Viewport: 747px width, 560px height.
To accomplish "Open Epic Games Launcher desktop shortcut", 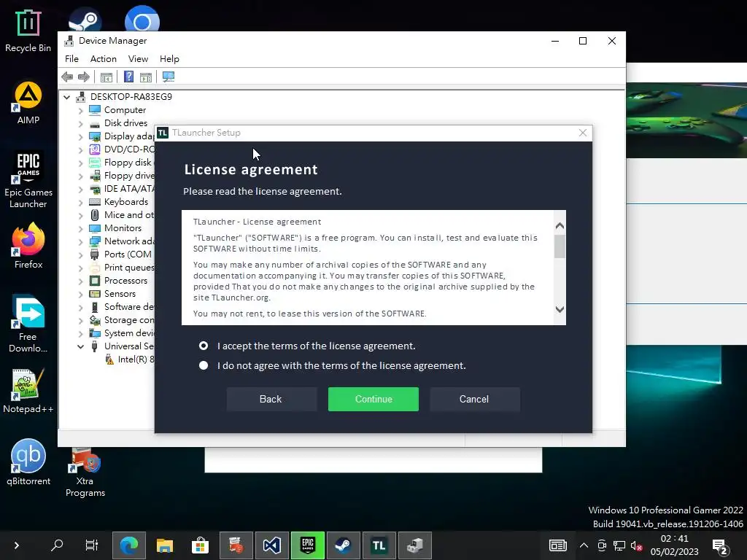I will pyautogui.click(x=28, y=180).
